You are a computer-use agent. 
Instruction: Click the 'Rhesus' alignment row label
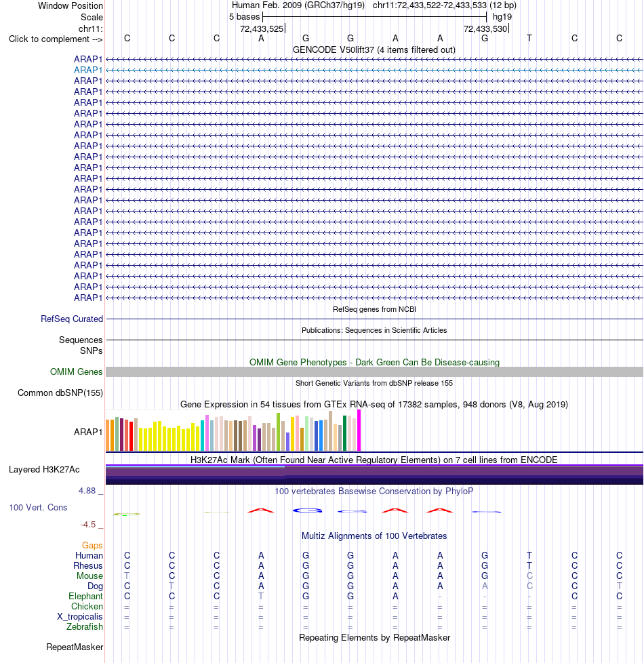point(88,566)
